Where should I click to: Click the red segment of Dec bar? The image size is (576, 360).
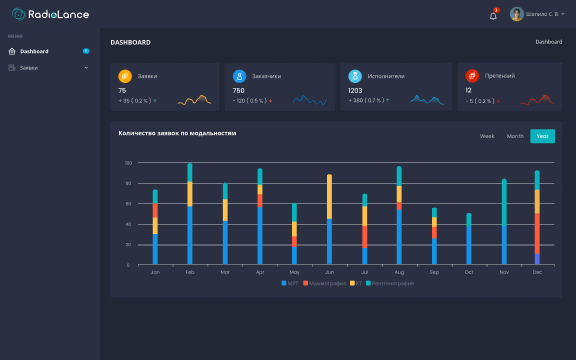(x=537, y=234)
